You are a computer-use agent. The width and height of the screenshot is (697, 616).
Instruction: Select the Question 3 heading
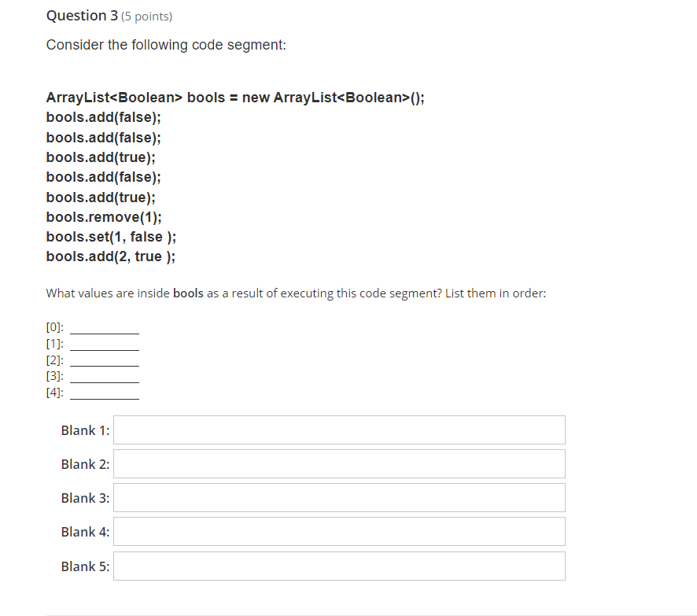point(82,15)
